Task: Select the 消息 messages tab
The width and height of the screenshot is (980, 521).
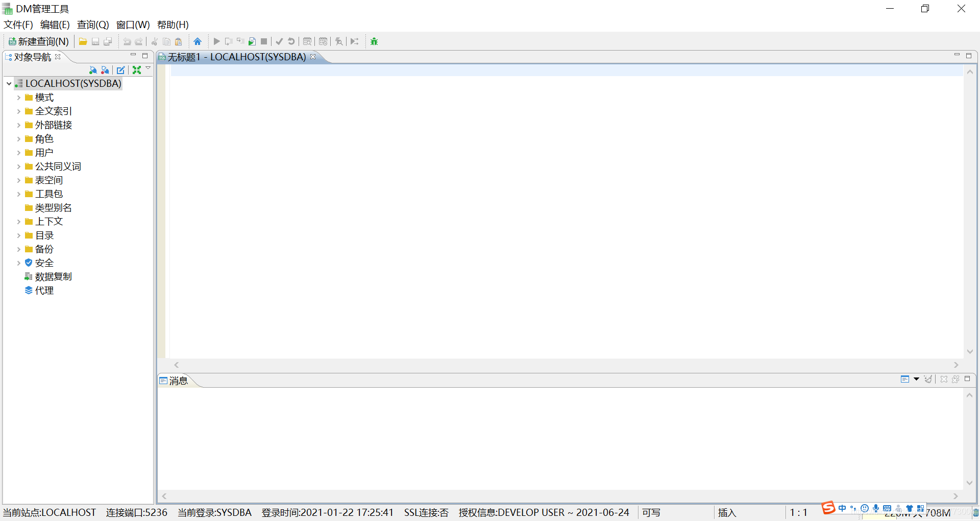Action: point(174,381)
